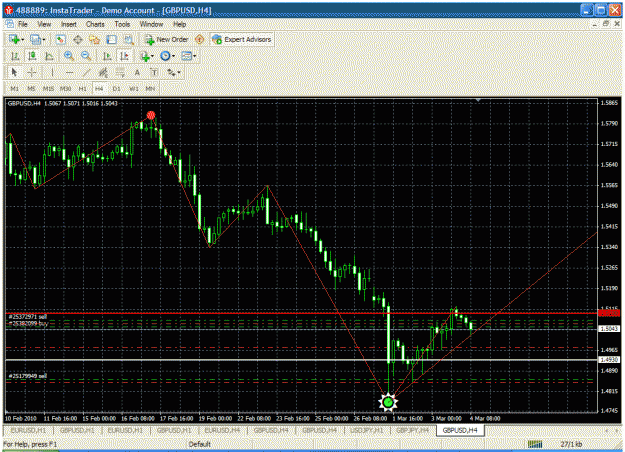Image resolution: width=625 pixels, height=452 pixels.
Task: Select the #25372971 sell order label
Action: tap(28, 317)
